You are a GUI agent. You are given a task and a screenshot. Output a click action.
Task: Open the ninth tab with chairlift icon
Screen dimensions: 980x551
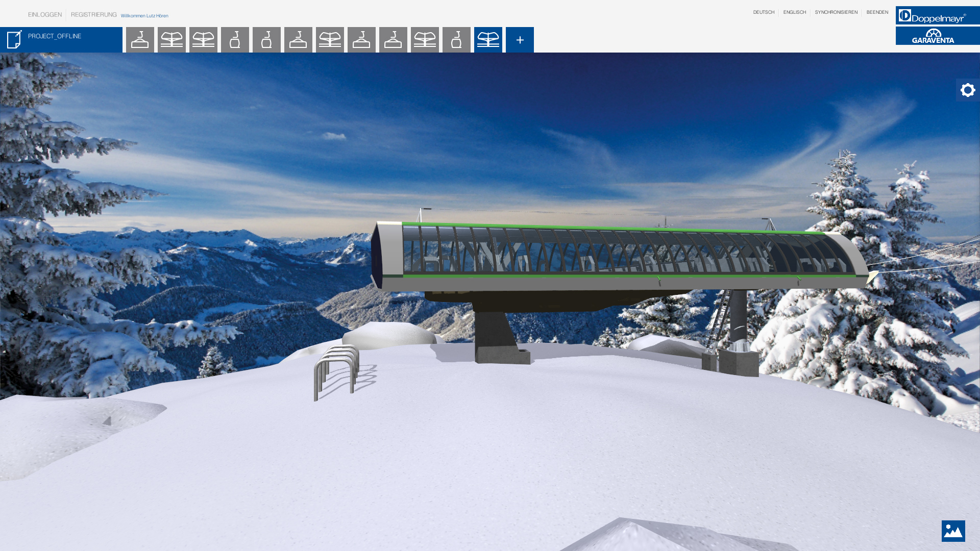coord(393,40)
